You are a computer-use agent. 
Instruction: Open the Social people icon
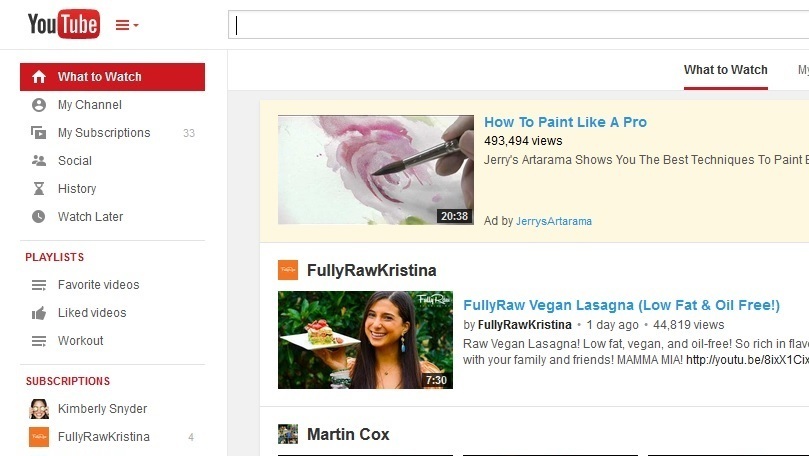pyautogui.click(x=39, y=161)
